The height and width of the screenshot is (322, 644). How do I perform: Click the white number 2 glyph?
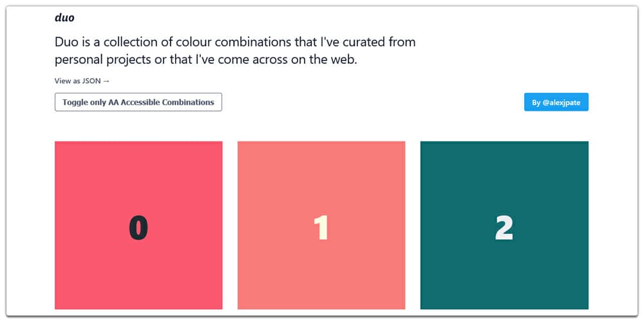[x=504, y=228]
